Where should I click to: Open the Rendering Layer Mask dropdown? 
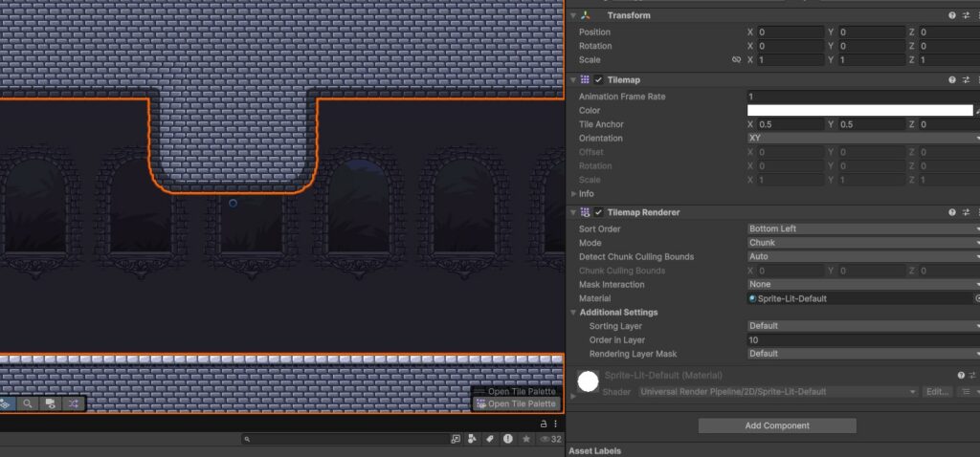[x=864, y=354]
